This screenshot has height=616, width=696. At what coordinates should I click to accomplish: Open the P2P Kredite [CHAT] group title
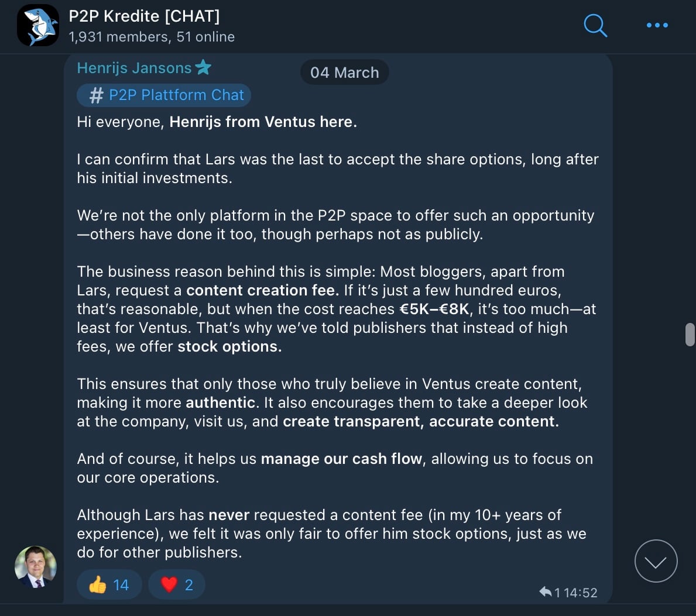tap(145, 16)
